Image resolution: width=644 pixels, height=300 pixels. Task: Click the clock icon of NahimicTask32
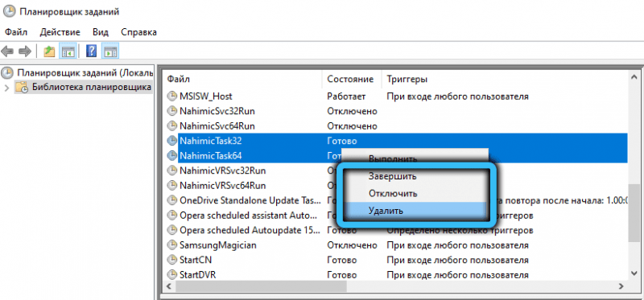click(x=171, y=141)
